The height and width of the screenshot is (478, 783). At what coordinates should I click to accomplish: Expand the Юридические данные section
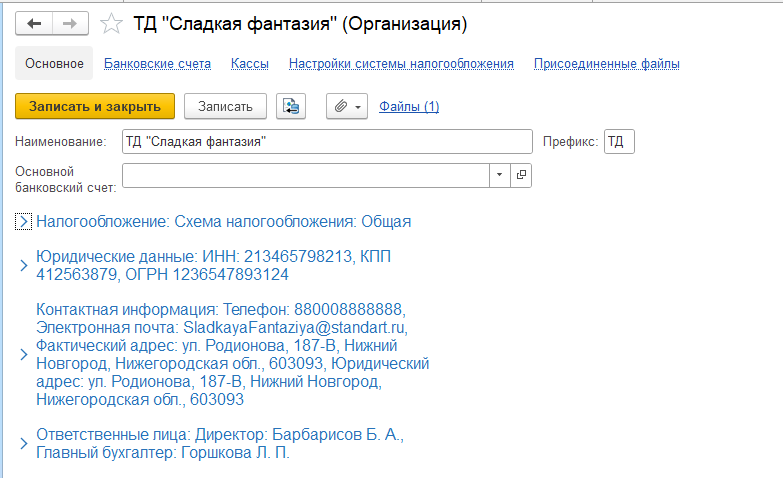click(24, 266)
